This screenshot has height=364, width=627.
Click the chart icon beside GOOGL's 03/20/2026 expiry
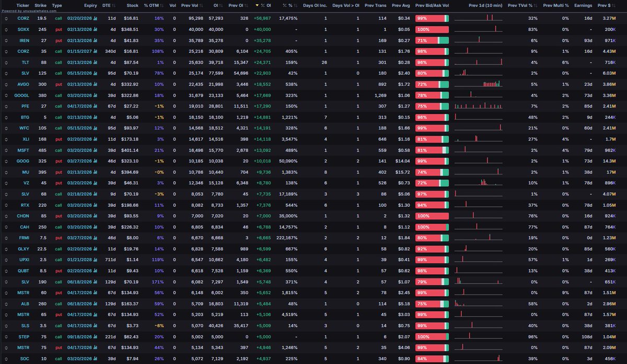point(96,95)
